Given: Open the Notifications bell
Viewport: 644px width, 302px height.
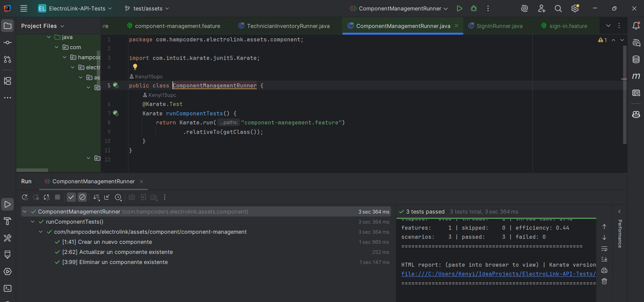Looking at the screenshot, I should [x=636, y=26].
